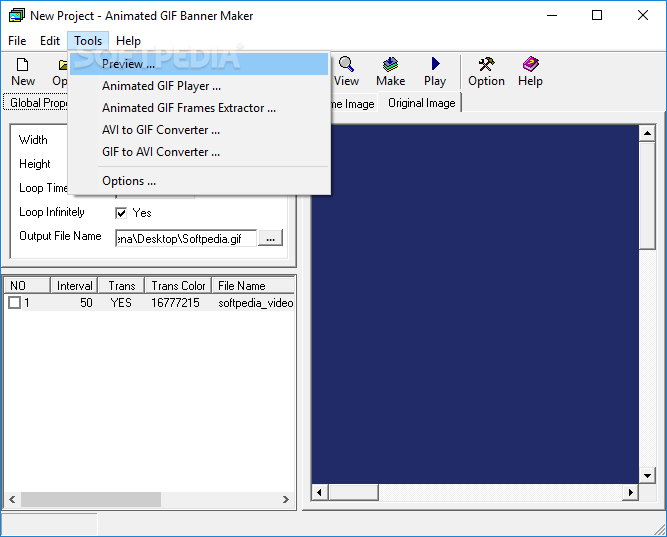Click the image preview scroll down arrow
The width and height of the screenshot is (667, 537).
pyautogui.click(x=647, y=476)
